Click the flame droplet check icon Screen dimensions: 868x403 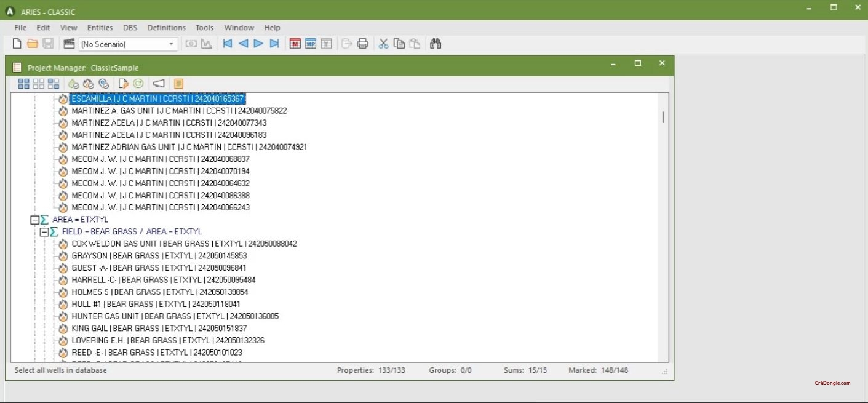pos(89,84)
